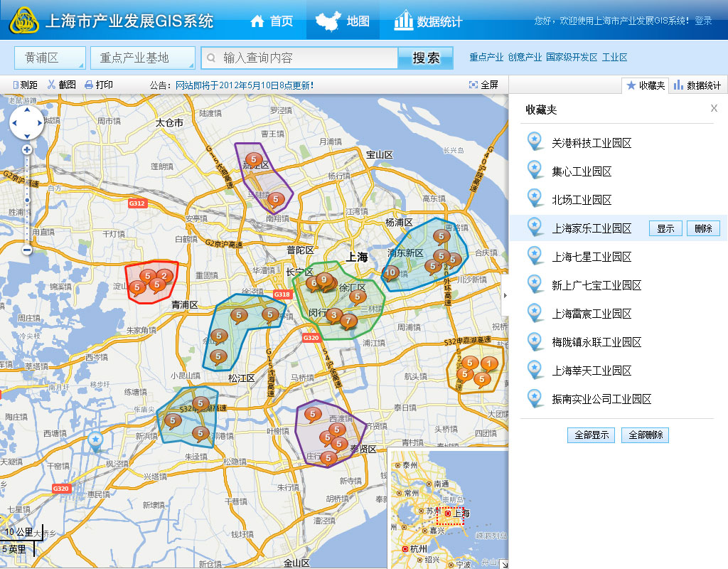Switch to the 收藏夹 tab
The height and width of the screenshot is (569, 728).
coord(646,85)
